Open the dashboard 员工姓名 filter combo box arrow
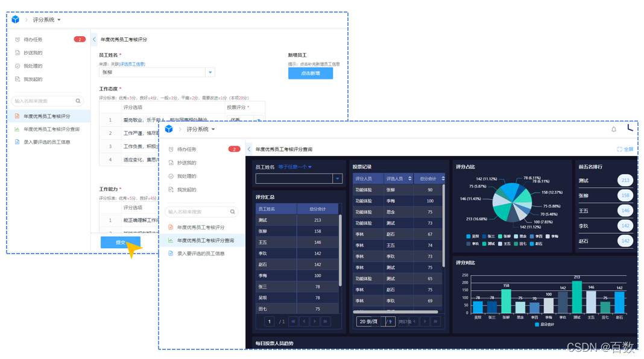The height and width of the screenshot is (359, 644). pyautogui.click(x=338, y=178)
